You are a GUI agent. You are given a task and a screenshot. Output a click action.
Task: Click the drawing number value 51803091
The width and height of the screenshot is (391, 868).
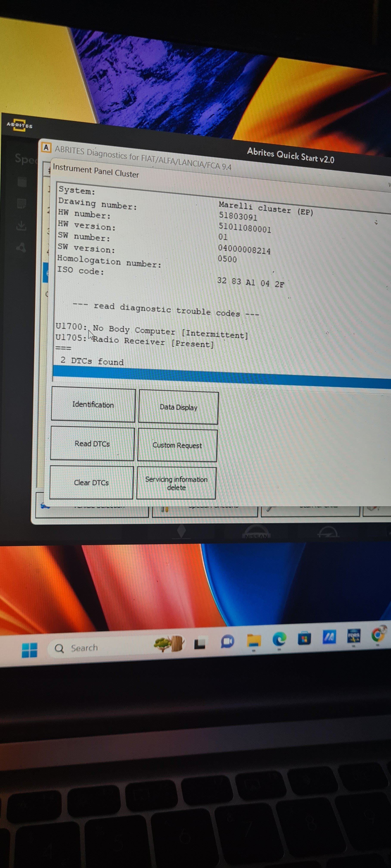click(x=238, y=216)
